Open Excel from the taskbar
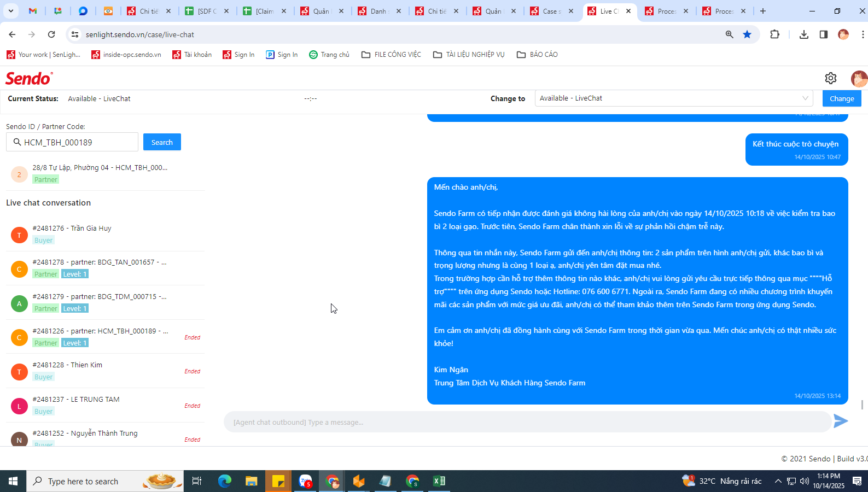The height and width of the screenshot is (492, 868). (439, 481)
